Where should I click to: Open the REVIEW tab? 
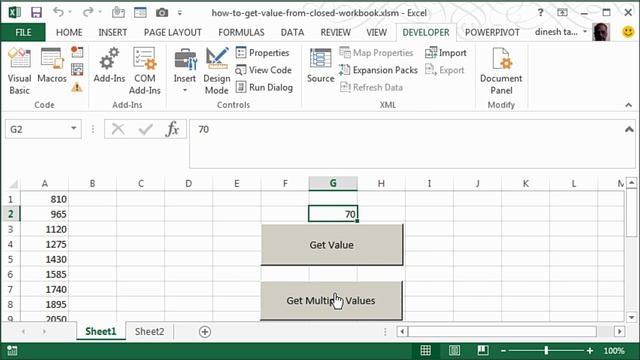pos(335,32)
